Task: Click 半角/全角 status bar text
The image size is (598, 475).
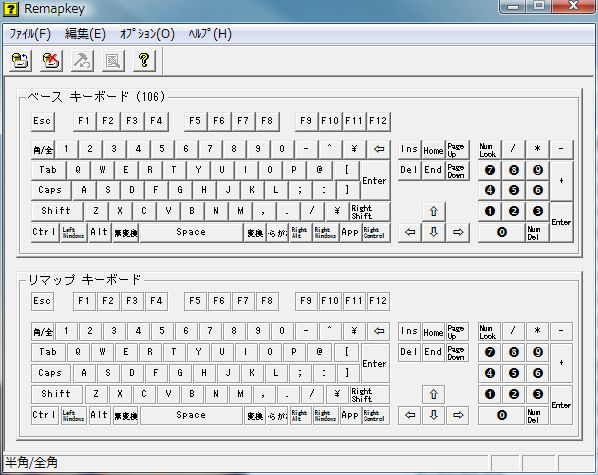Action: [x=32, y=463]
